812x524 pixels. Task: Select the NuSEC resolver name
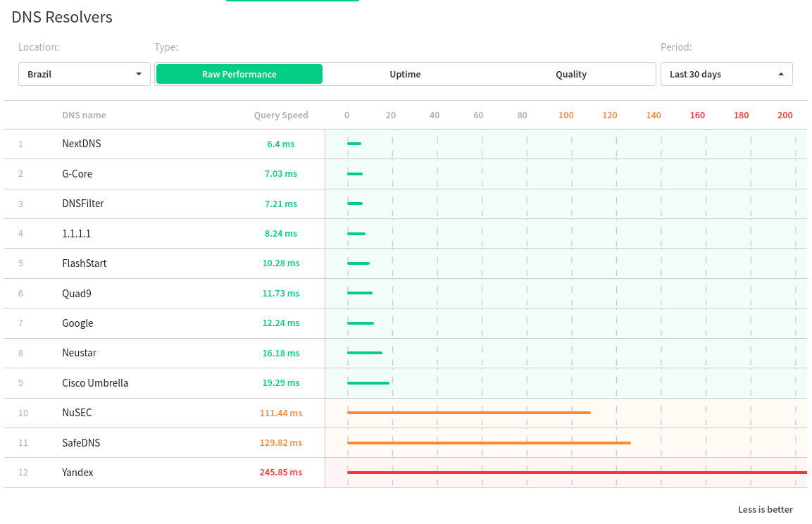[x=77, y=413]
